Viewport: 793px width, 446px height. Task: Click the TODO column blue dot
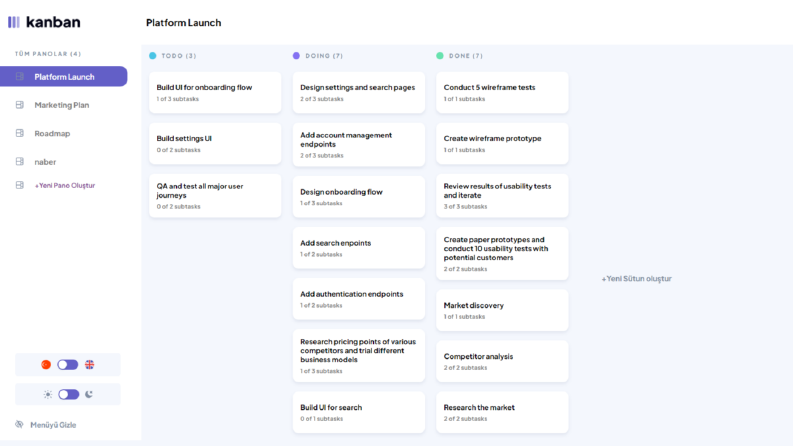[x=153, y=56]
